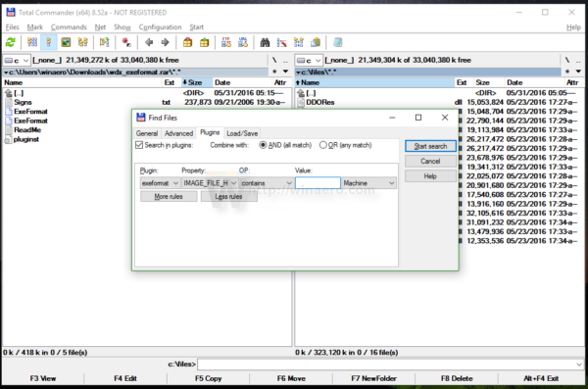Go forward with the right arrow icon
The width and height of the screenshot is (588, 389).
[165, 42]
